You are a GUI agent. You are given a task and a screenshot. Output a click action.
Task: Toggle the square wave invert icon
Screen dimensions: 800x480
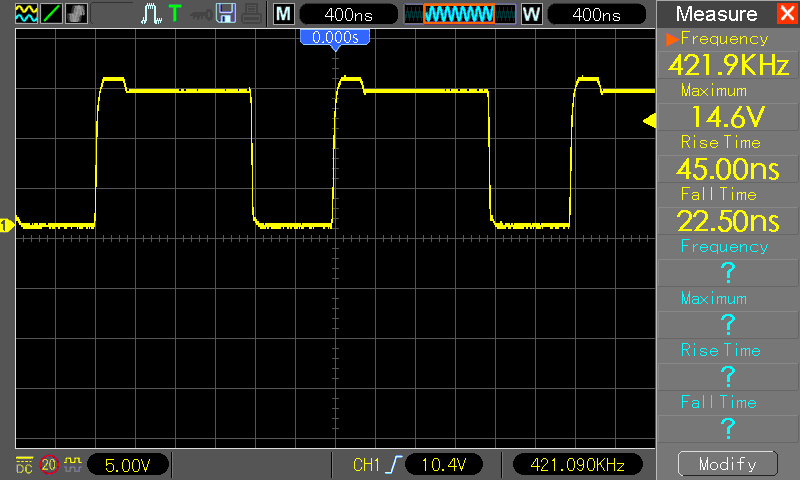pyautogui.click(x=72, y=464)
